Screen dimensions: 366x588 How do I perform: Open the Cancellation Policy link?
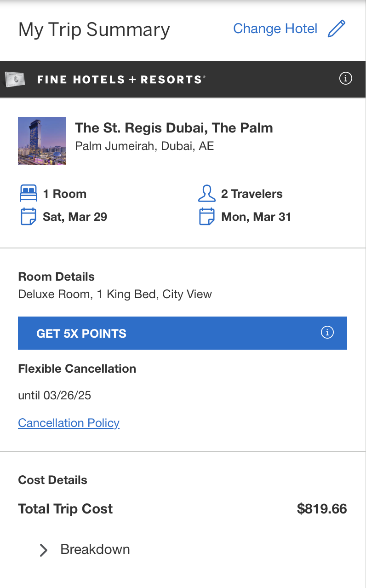[69, 423]
